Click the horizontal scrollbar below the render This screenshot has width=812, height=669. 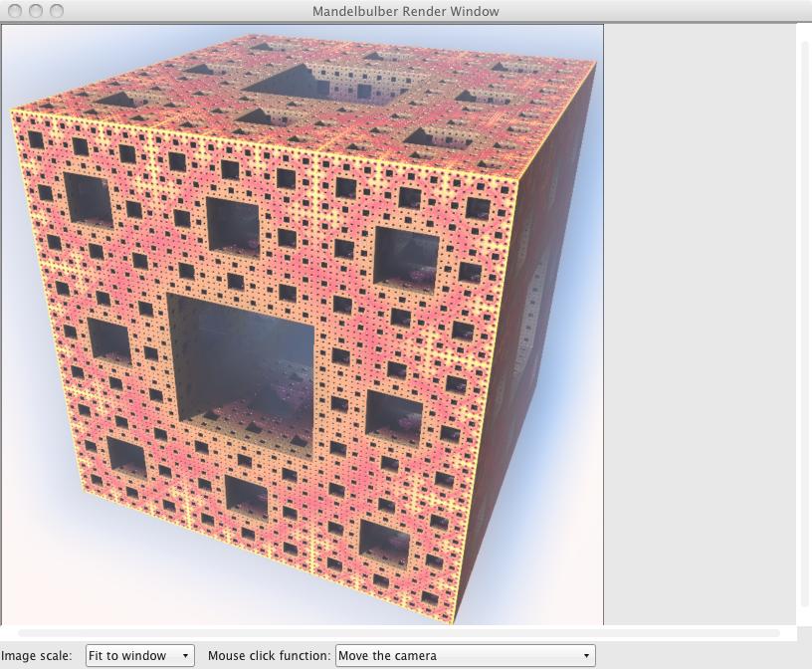(x=398, y=632)
